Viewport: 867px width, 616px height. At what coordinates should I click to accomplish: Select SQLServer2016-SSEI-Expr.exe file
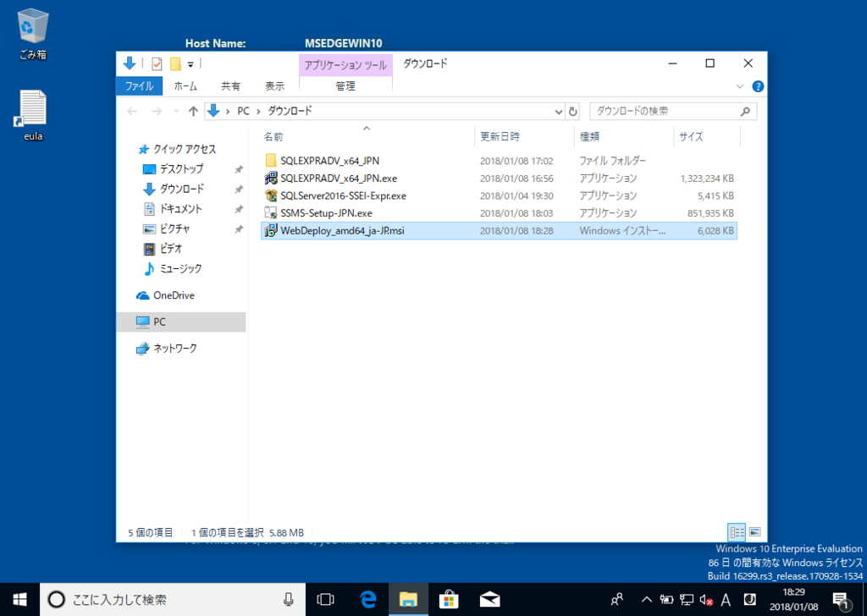[499, 195]
